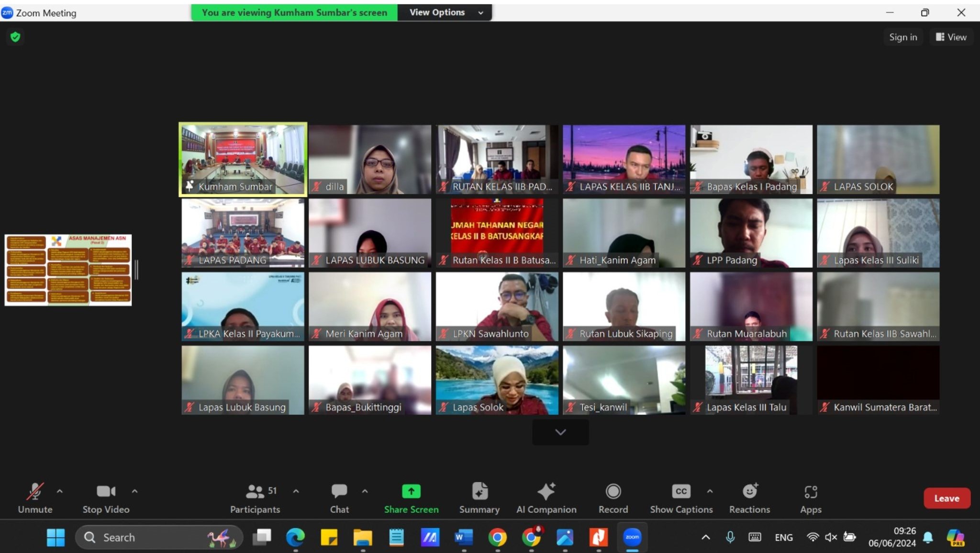Start recording with Record button
This screenshot has width=980, height=553.
click(x=613, y=498)
